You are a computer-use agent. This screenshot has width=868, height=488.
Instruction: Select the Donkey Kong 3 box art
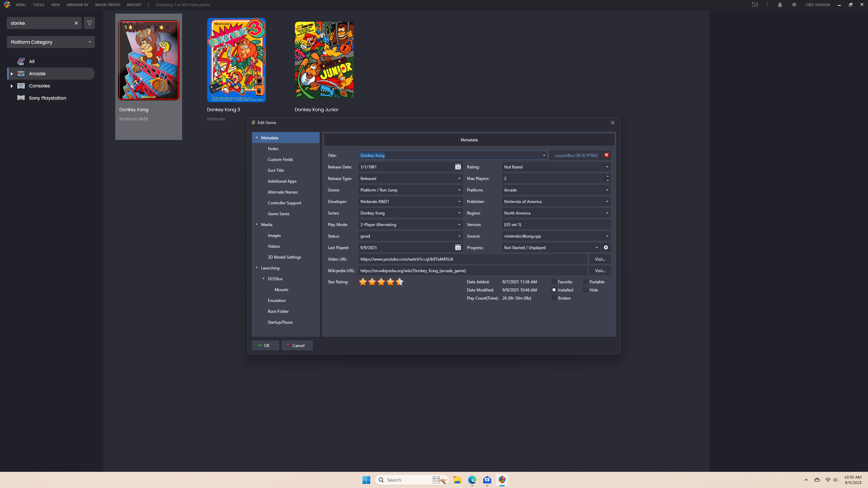tap(236, 60)
